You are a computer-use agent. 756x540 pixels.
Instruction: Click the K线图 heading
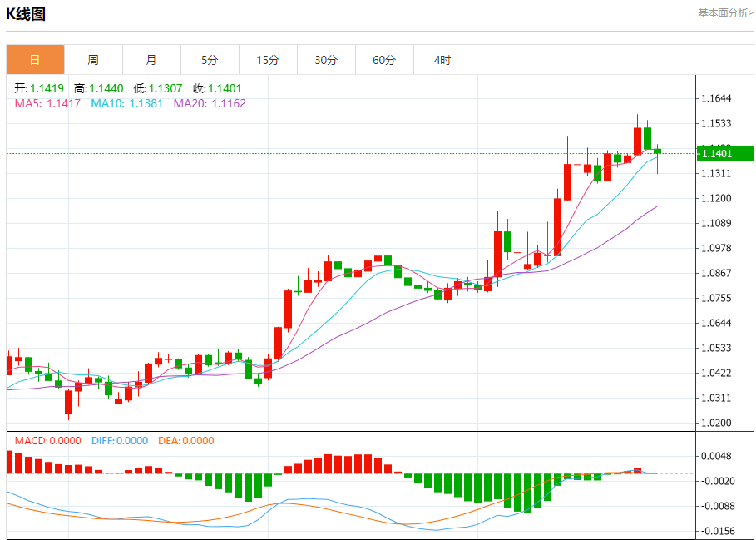click(x=26, y=14)
